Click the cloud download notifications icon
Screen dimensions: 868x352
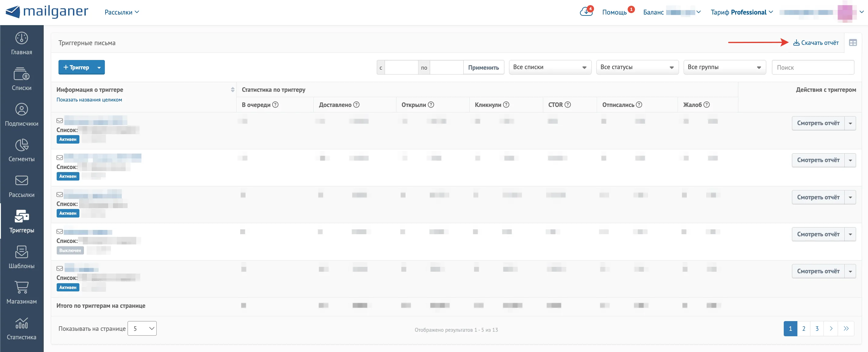pyautogui.click(x=586, y=12)
